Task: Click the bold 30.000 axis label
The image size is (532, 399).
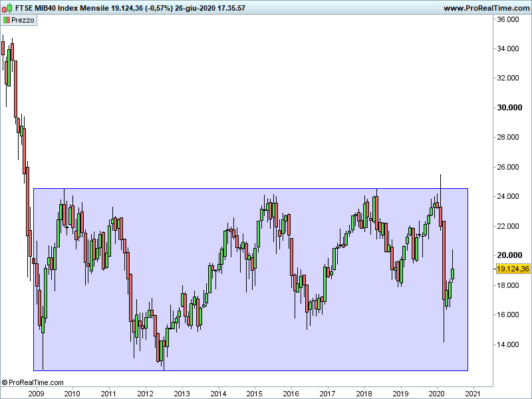Action: pos(509,108)
